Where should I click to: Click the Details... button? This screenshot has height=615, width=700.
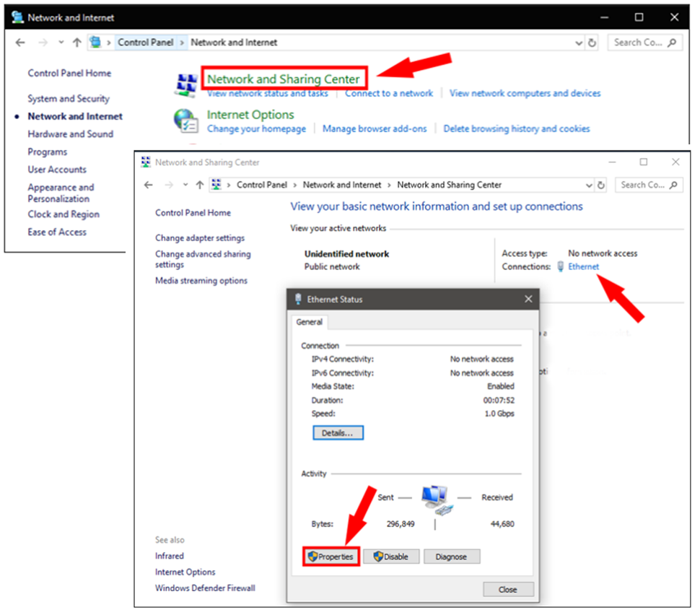tap(338, 433)
